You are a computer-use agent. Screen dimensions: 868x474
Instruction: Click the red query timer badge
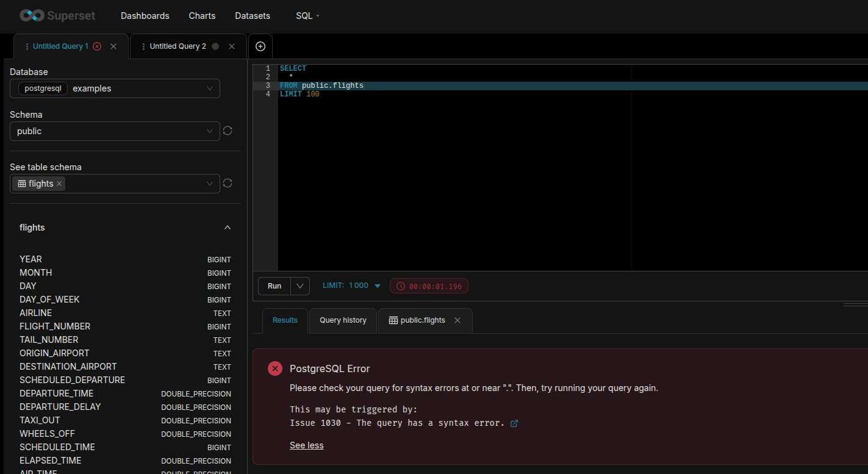[x=429, y=286]
